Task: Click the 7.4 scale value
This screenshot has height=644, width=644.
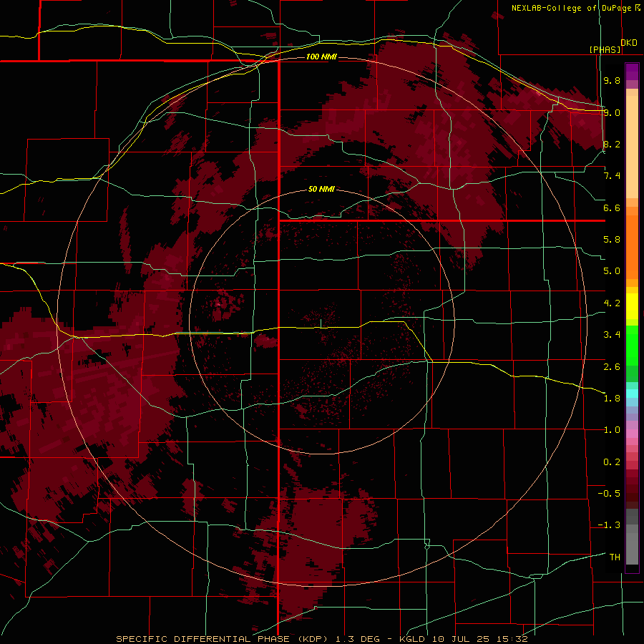Action: (612, 176)
